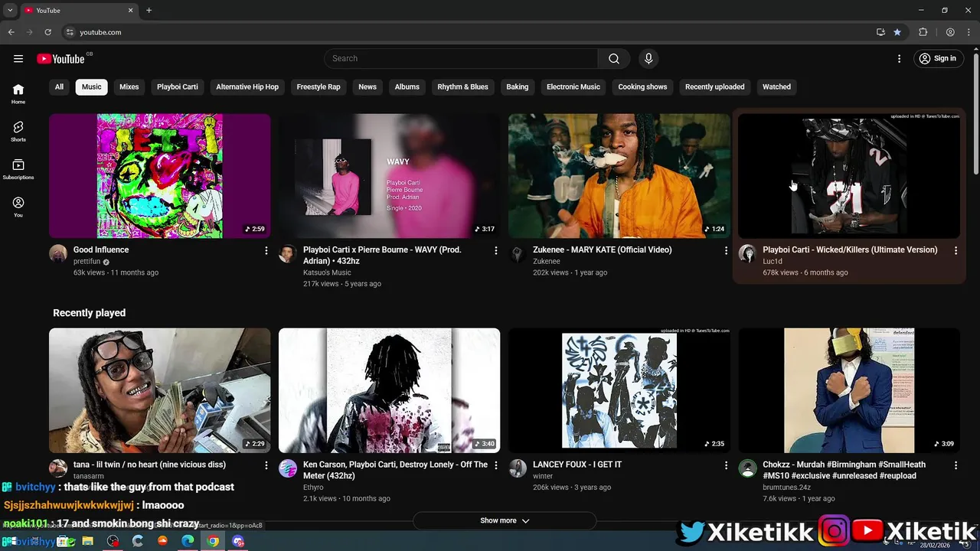Select the Baking filter chip
Screen dimensions: 980x551
[x=518, y=87]
